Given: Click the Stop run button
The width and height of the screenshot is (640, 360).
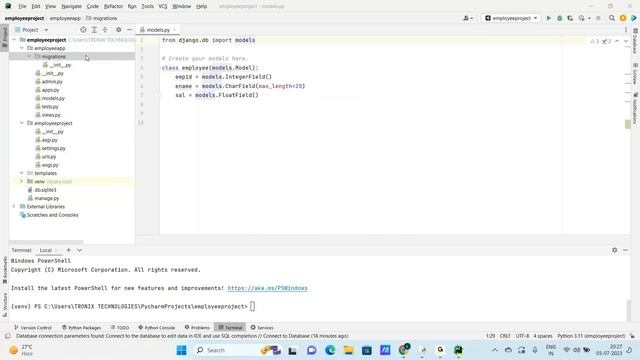Looking at the screenshot, I should click(598, 18).
